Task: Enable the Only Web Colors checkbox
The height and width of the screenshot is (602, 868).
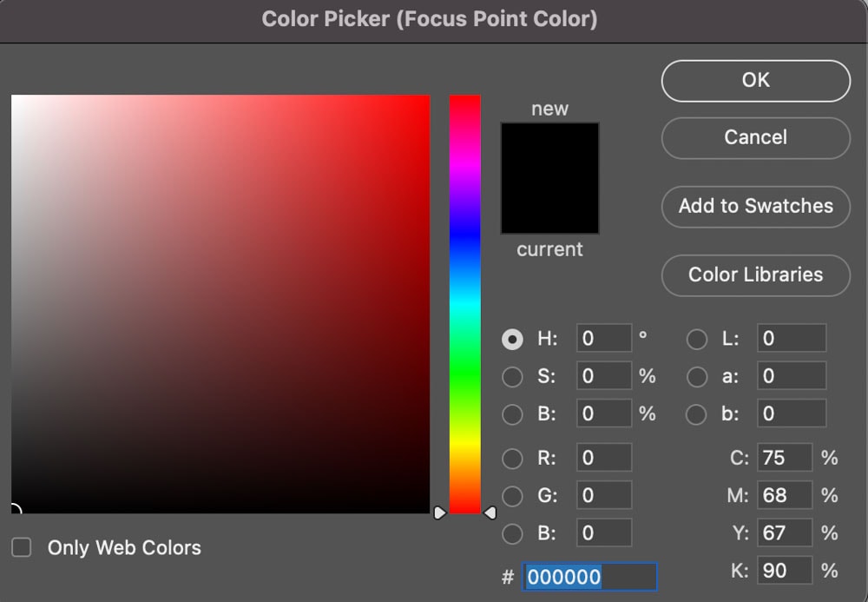Action: coord(22,547)
